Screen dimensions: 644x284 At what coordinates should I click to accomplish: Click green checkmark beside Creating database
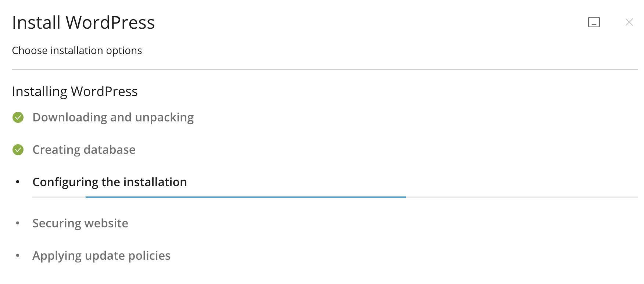click(x=18, y=150)
